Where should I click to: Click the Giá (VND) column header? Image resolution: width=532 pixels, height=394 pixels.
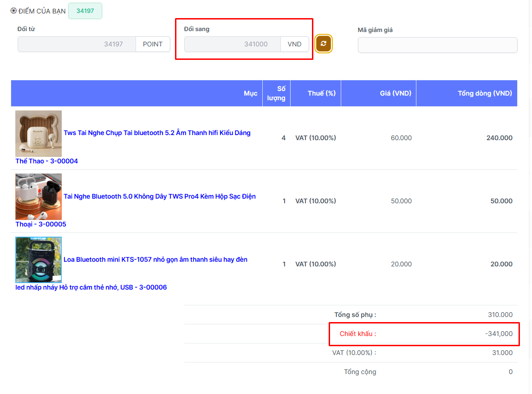pos(395,93)
